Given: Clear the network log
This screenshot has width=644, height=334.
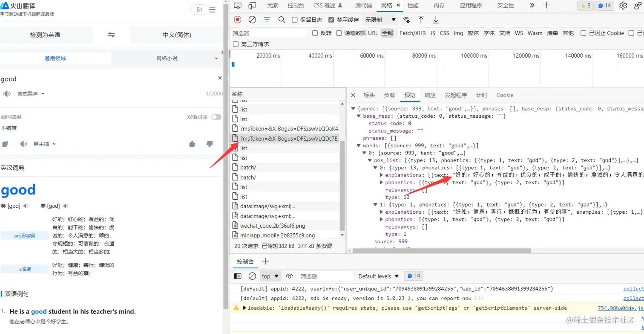Looking at the screenshot, I should click(x=252, y=20).
